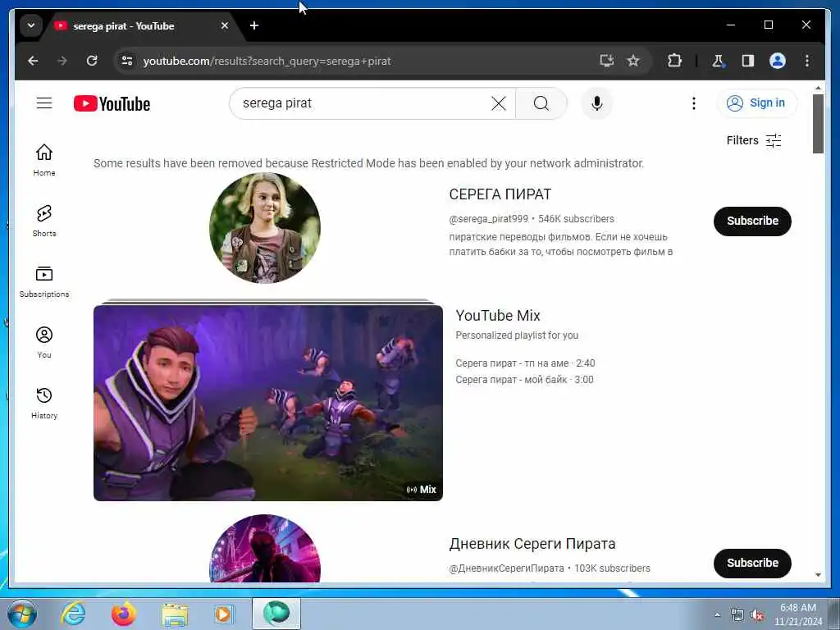View site information icon in address bar
This screenshot has width=840, height=630.
pos(127,61)
